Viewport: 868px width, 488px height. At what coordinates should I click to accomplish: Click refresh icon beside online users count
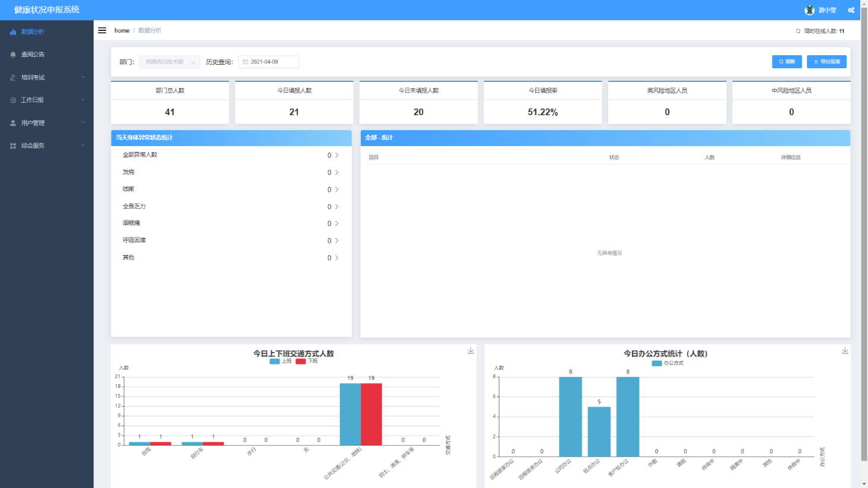click(x=798, y=31)
